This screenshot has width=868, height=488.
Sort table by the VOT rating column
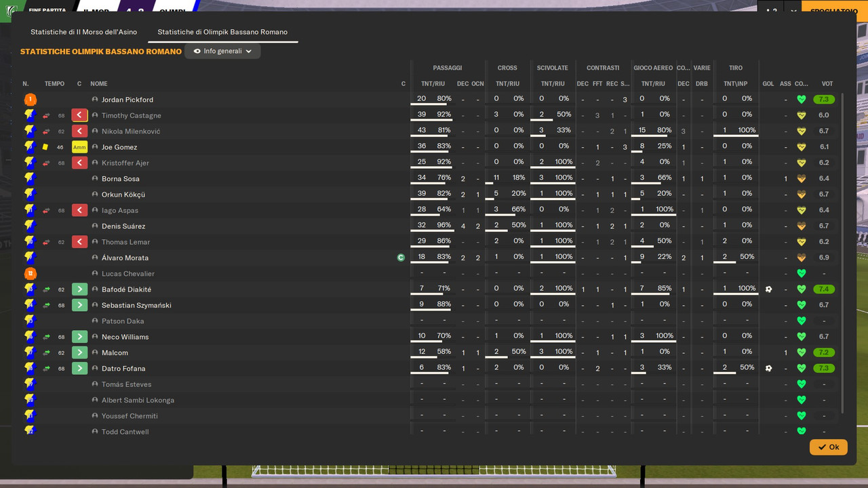point(827,84)
